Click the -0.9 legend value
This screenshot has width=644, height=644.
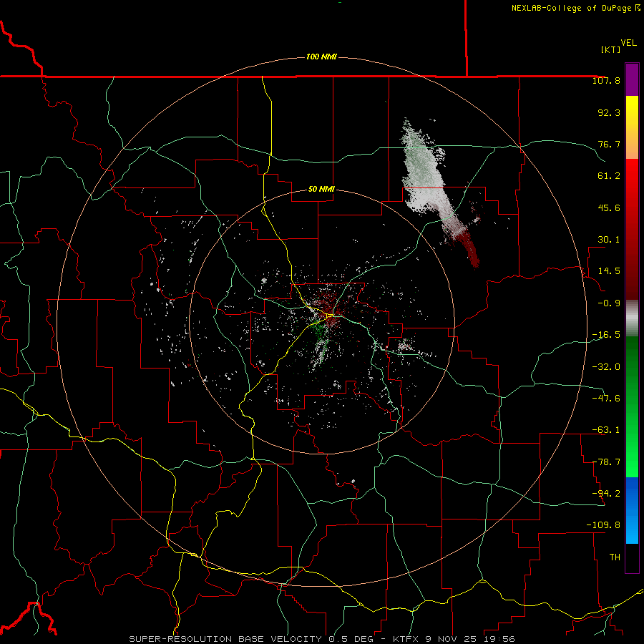coord(609,303)
